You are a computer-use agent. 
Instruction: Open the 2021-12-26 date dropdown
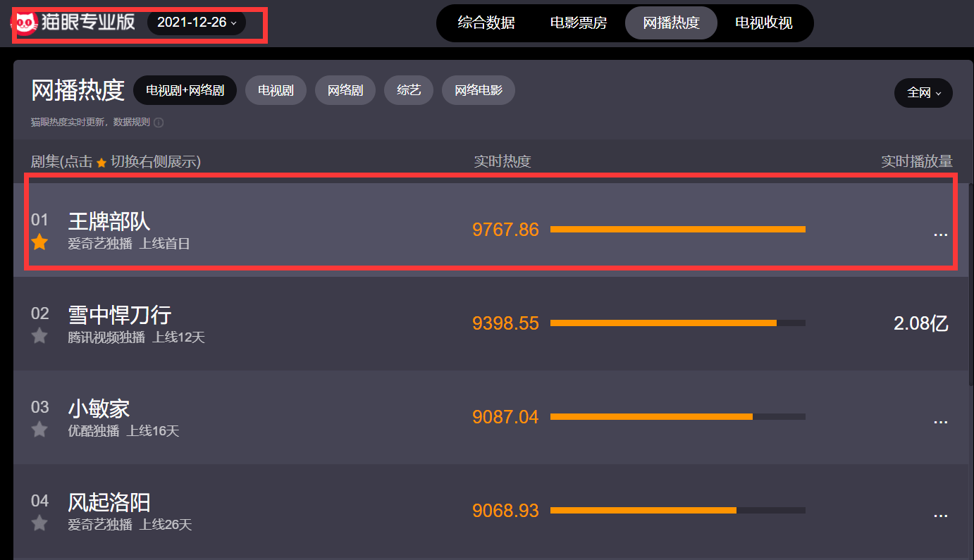[197, 23]
